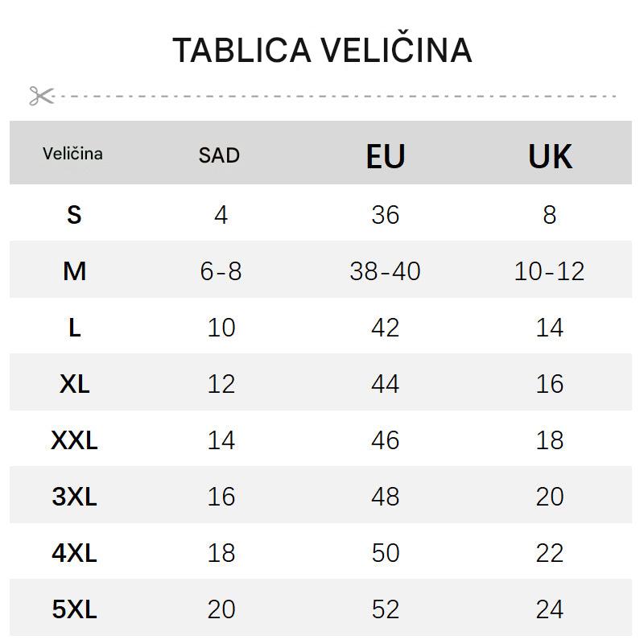Select the Veličina column header
644x644 pixels.
click(x=72, y=154)
